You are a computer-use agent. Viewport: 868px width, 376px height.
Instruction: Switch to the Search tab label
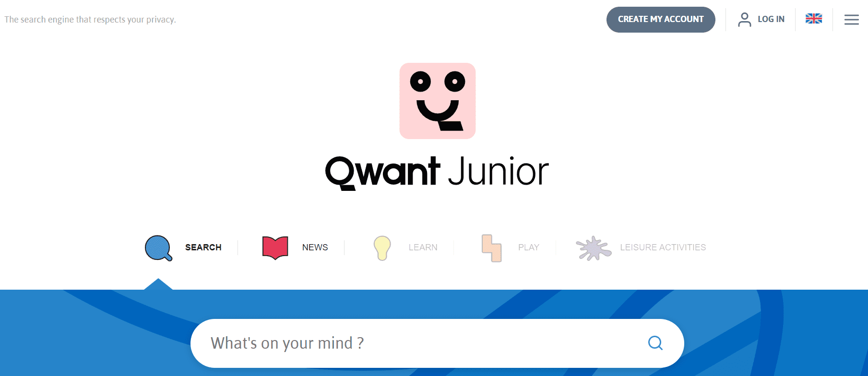(203, 247)
